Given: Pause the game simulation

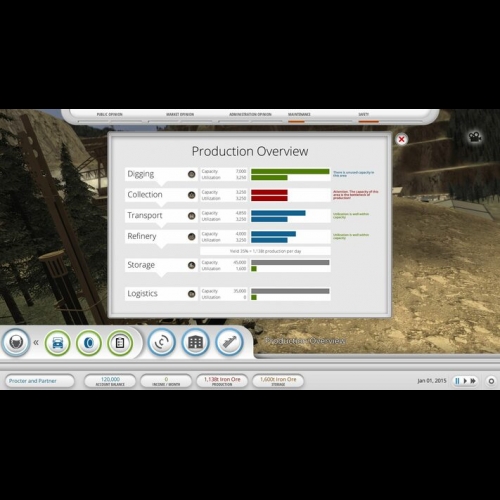Looking at the screenshot, I should [457, 381].
